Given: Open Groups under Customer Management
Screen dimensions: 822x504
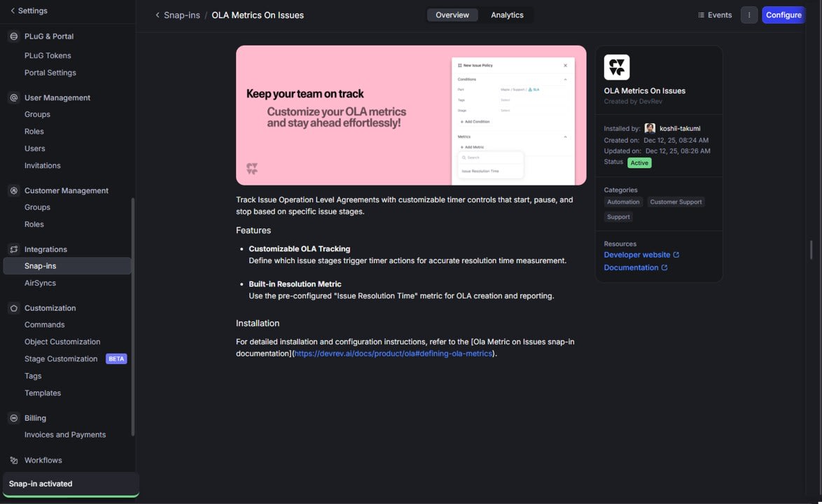Looking at the screenshot, I should pos(37,207).
